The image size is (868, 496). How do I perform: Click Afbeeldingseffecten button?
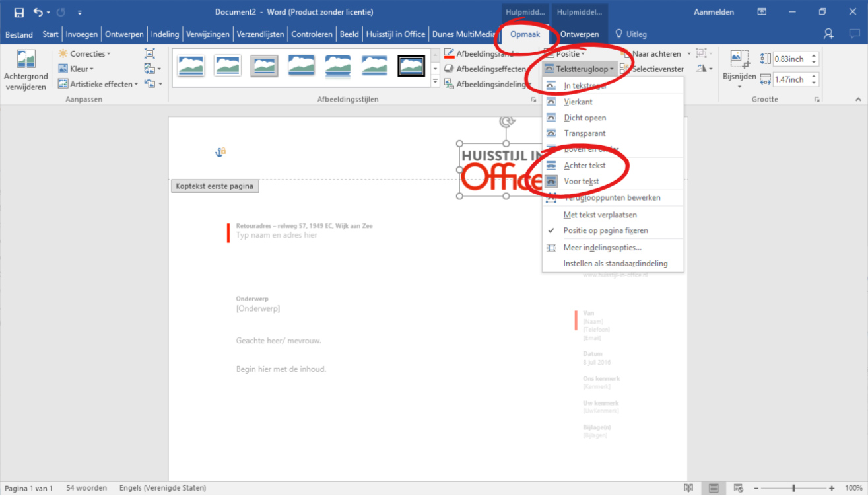(x=485, y=69)
